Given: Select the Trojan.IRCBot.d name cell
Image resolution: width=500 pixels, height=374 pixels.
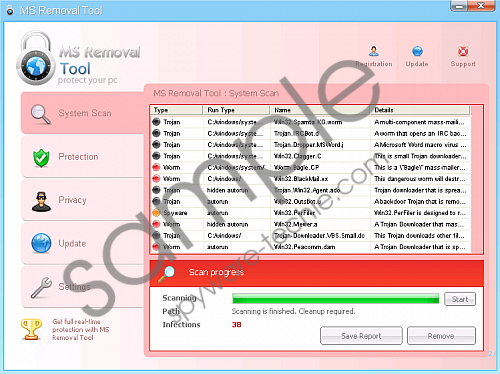Looking at the screenshot, I should click(320, 133).
